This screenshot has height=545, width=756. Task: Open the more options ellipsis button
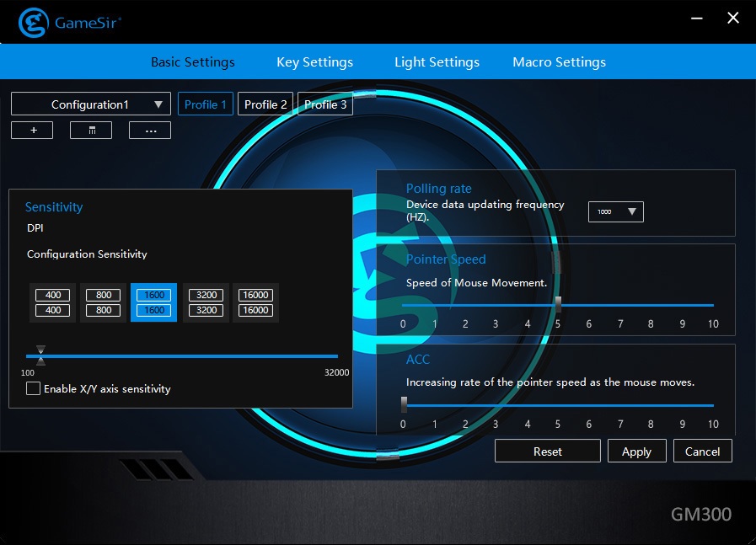(x=150, y=131)
